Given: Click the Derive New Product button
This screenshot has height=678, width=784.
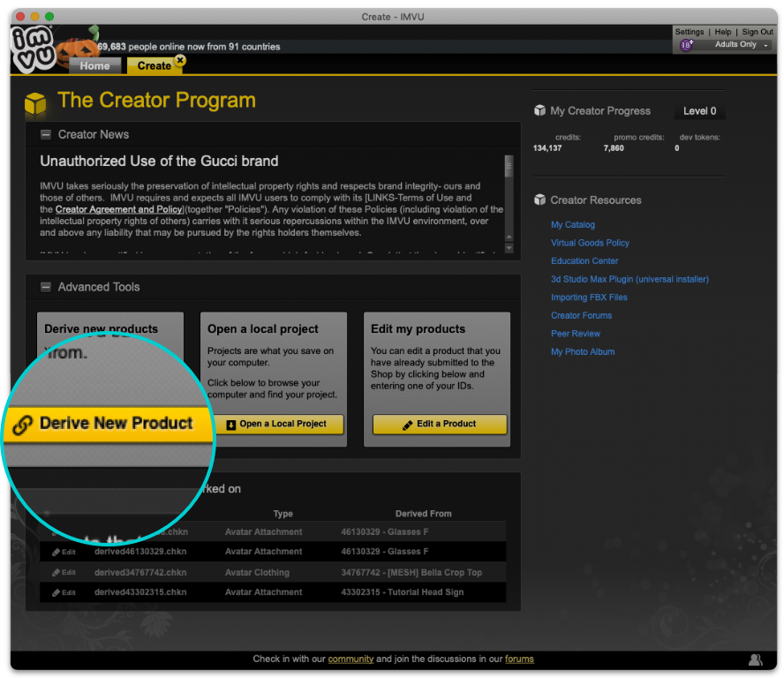Looking at the screenshot, I should pyautogui.click(x=108, y=424).
